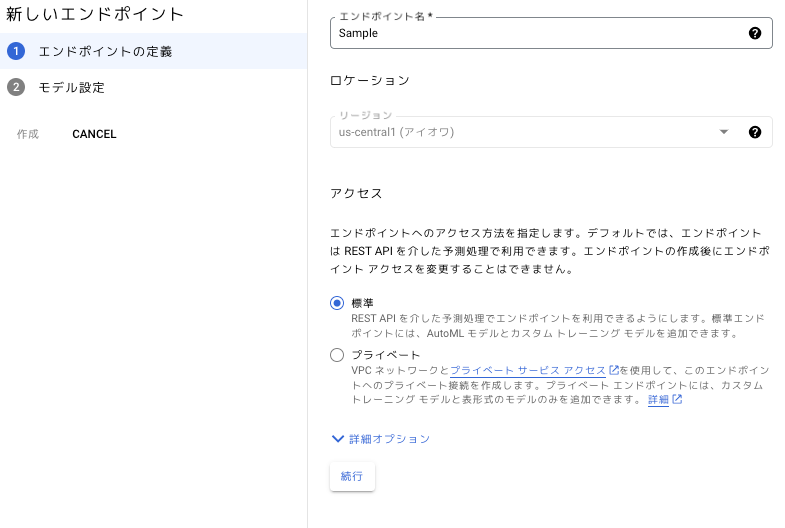Screen dimensions: 785x528
Task: Click the CANCEL button
Action: click(94, 134)
